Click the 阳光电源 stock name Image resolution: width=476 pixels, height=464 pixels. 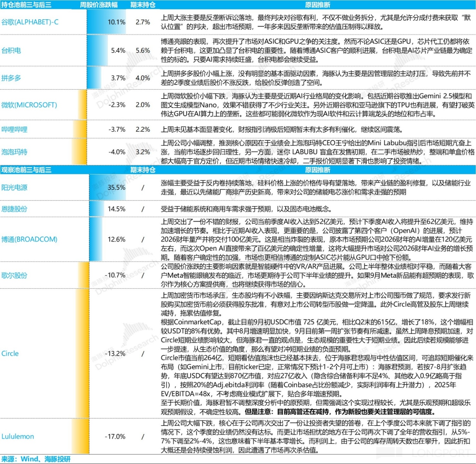click(x=14, y=188)
